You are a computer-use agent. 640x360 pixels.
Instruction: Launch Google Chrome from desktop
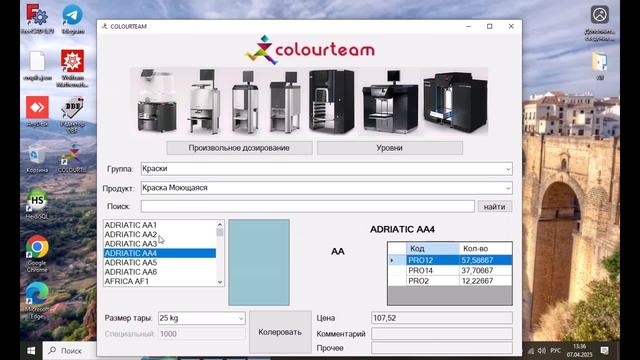point(37,254)
